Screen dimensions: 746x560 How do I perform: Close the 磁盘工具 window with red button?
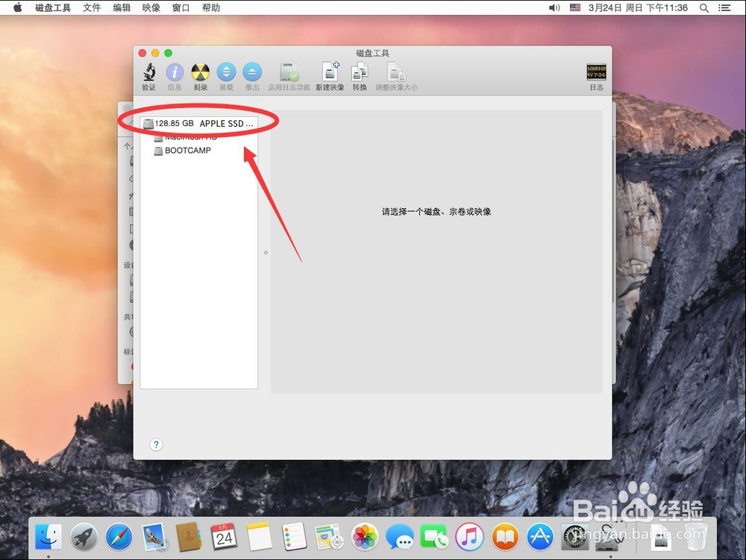[142, 53]
